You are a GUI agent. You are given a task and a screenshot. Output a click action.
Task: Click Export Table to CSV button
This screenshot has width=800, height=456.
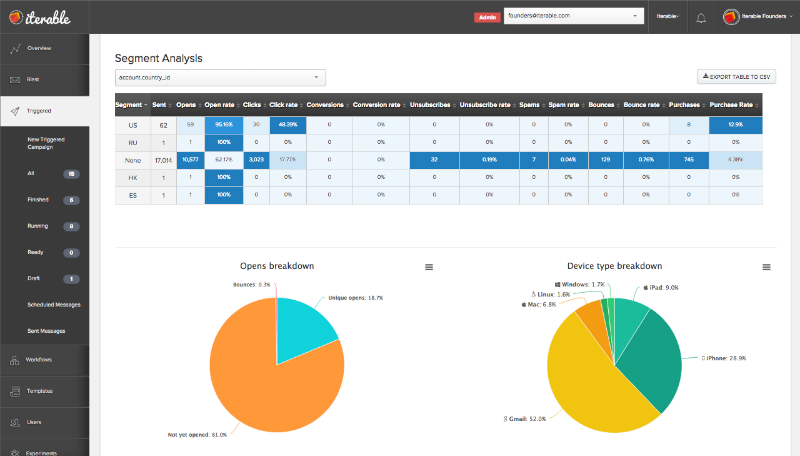tap(736, 76)
